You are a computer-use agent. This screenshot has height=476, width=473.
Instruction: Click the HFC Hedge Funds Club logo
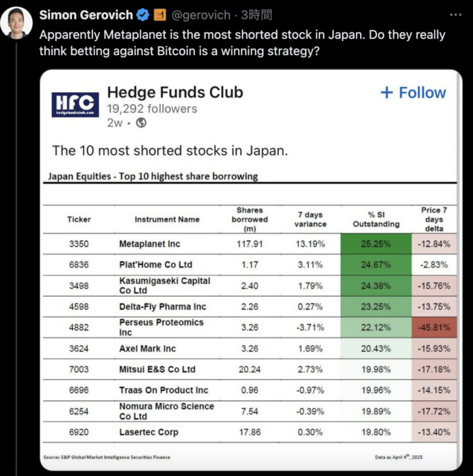point(75,105)
